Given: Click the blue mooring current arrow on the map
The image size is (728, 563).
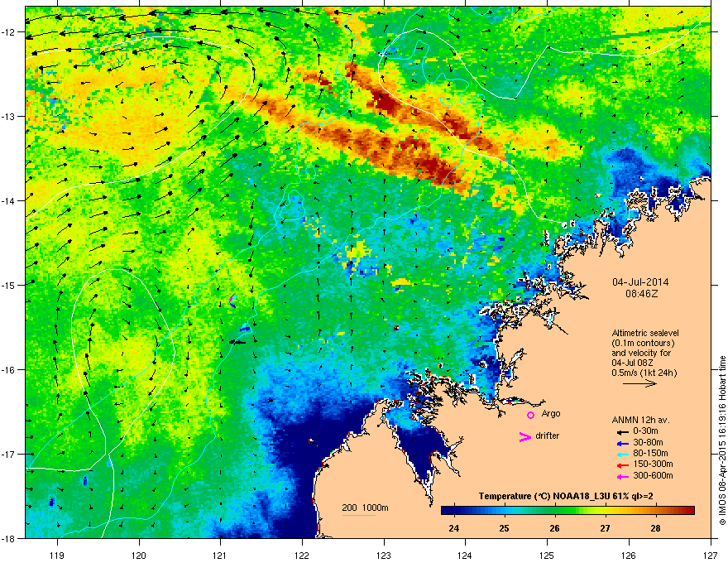Looking at the screenshot, I should point(245,329).
